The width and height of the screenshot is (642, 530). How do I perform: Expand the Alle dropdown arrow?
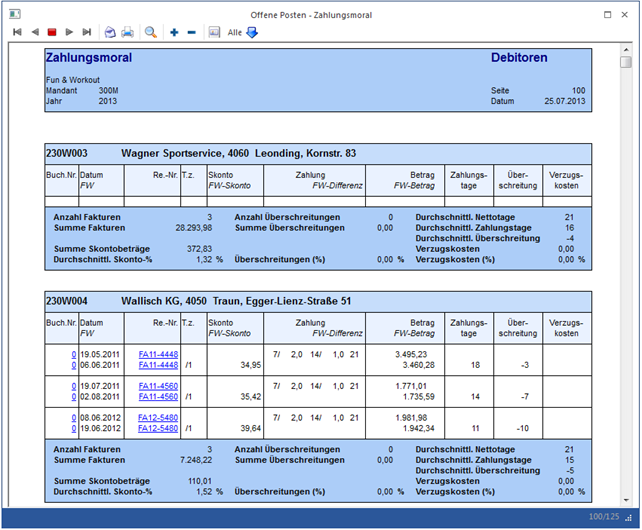coord(251,32)
